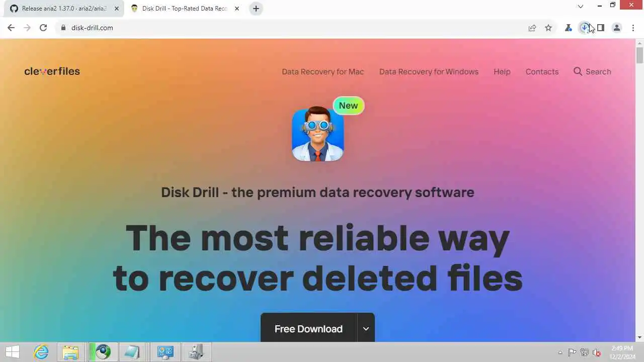The width and height of the screenshot is (644, 362).
Task: Open Data Recovery for Windows menu
Action: (x=429, y=71)
